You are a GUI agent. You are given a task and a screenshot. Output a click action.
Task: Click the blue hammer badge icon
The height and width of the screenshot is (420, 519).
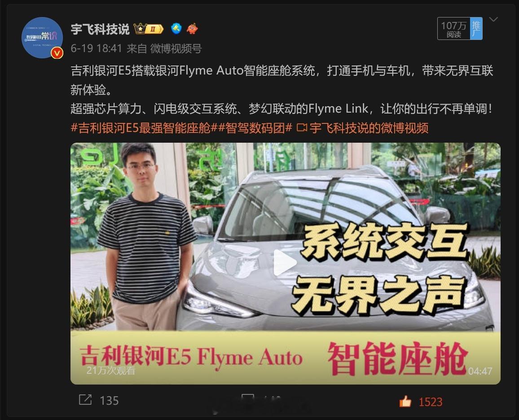coord(176,29)
